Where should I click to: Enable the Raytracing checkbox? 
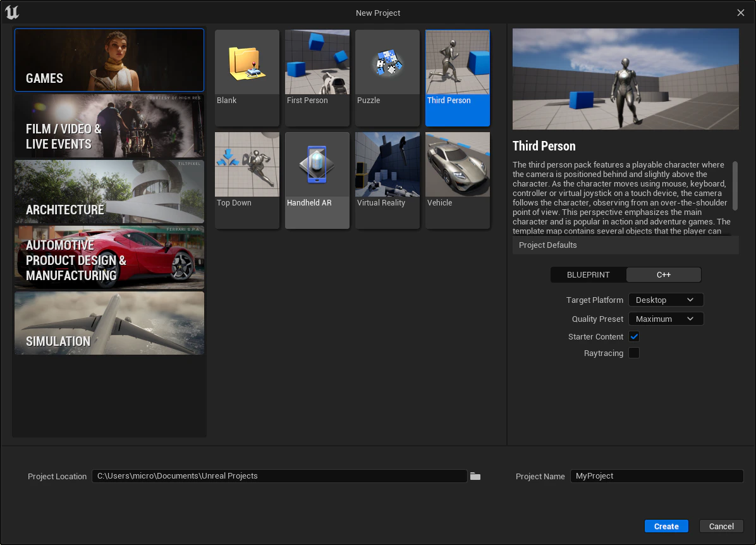[x=634, y=353]
